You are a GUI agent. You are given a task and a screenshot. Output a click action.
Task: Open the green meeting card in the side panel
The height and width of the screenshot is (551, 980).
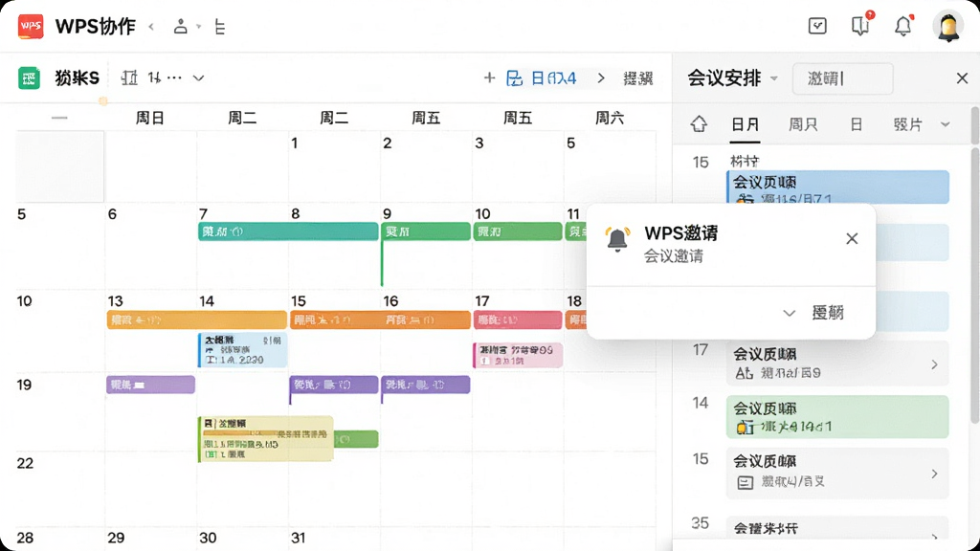click(x=837, y=417)
